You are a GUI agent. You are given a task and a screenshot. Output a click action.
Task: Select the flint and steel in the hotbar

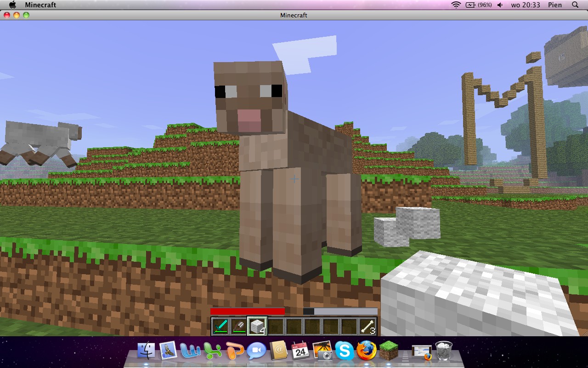[238, 327]
